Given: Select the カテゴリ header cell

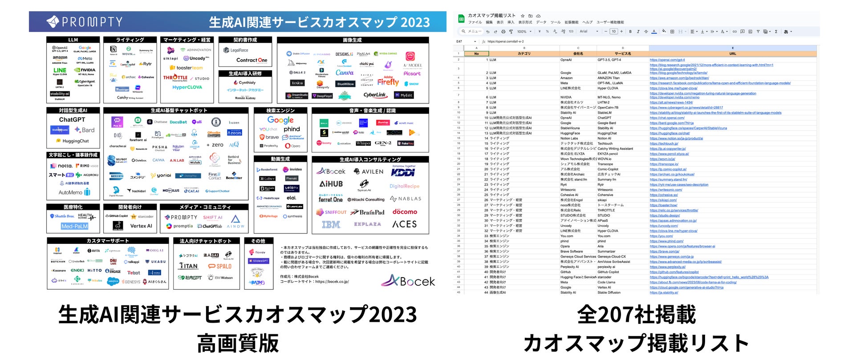Looking at the screenshot, I should point(524,53).
